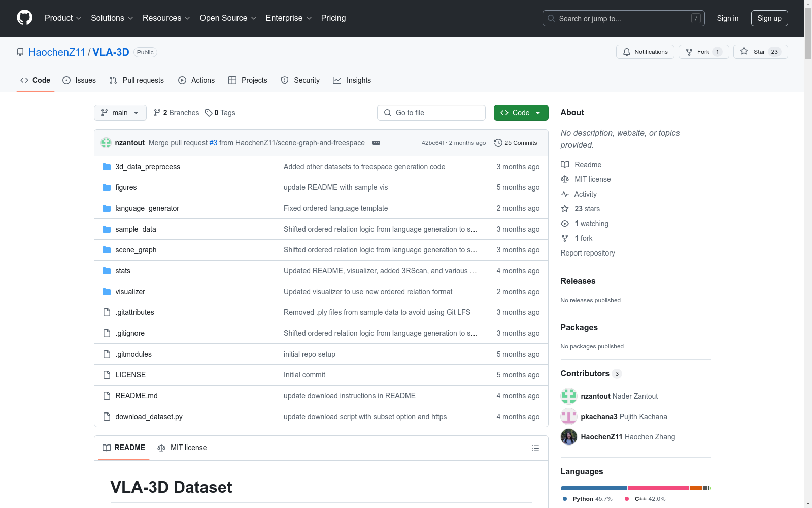
Task: Click the Go to file search box
Action: [431, 113]
